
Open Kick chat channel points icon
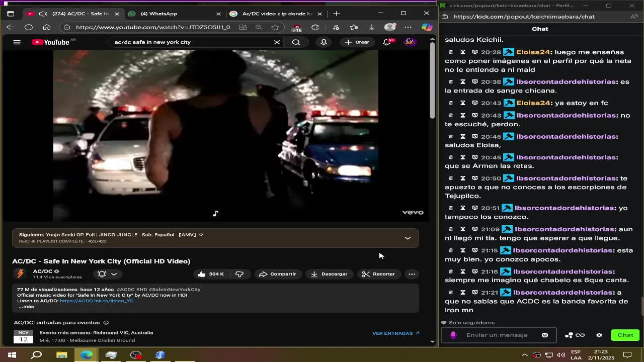(575, 335)
